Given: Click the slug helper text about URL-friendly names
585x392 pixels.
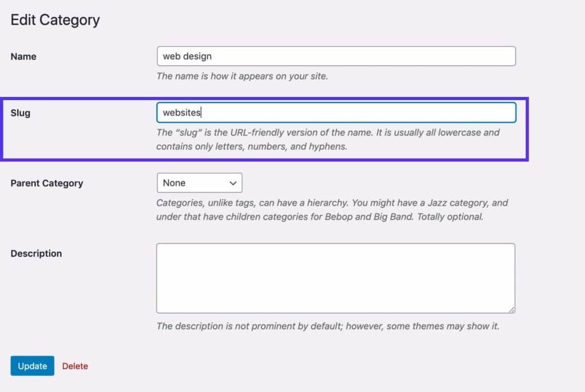Looking at the screenshot, I should [327, 139].
